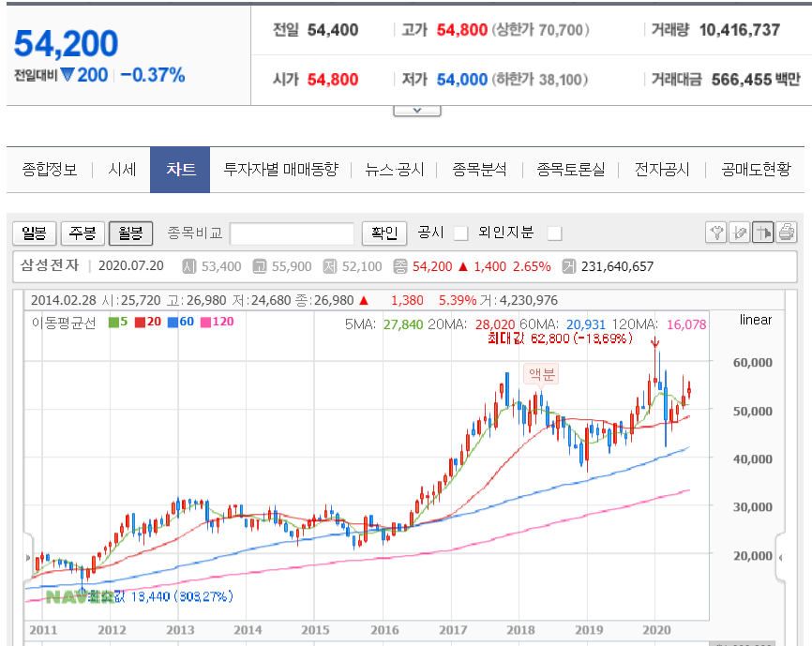The width and height of the screenshot is (812, 646).
Task: Click the green 5-day moving average swatch
Action: pos(113,322)
